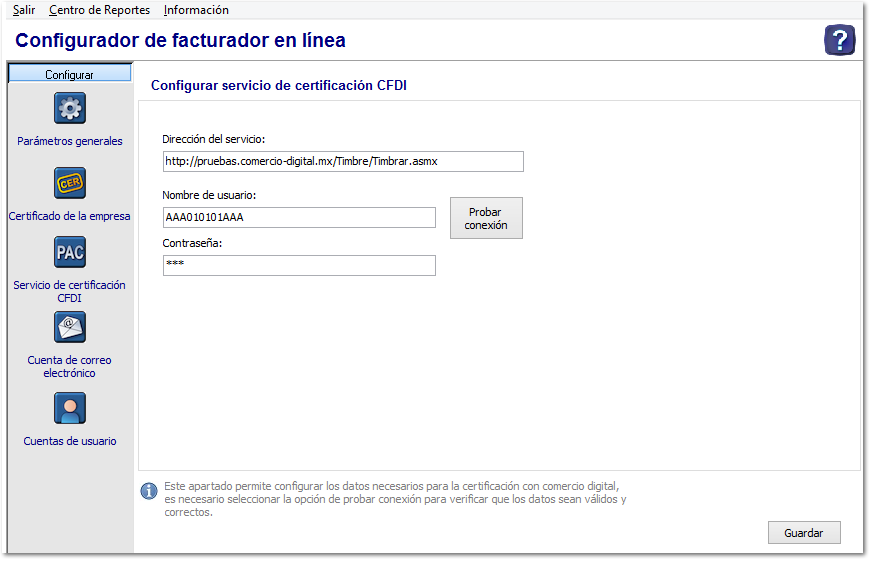876x566 pixels.
Task: Click the Dirección del servicio label
Action: pyautogui.click(x=214, y=139)
